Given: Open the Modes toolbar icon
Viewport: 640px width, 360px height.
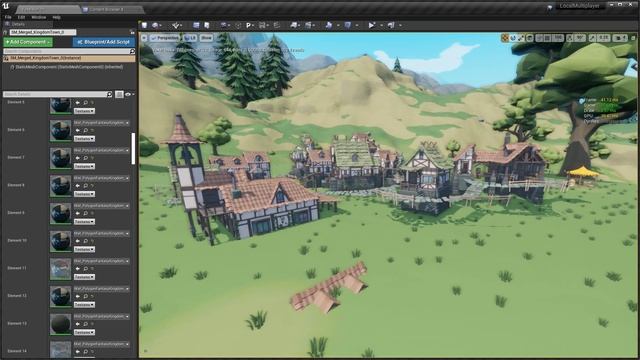Looking at the screenshot, I should (x=176, y=25).
